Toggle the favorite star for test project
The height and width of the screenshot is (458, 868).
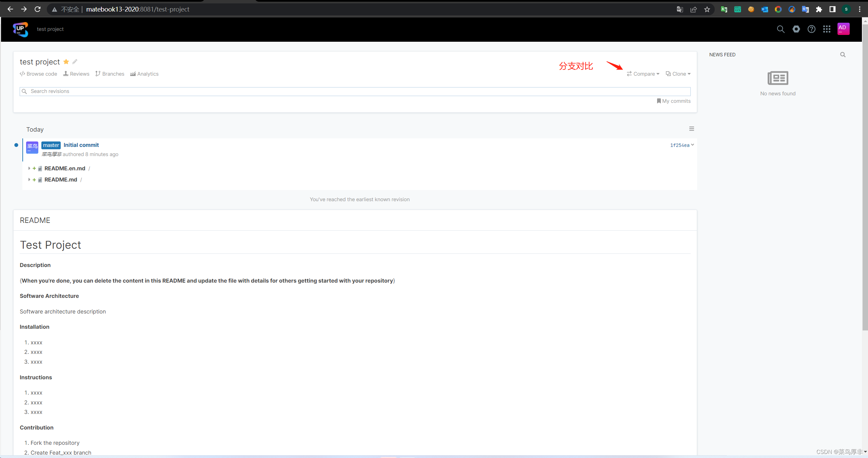point(66,62)
